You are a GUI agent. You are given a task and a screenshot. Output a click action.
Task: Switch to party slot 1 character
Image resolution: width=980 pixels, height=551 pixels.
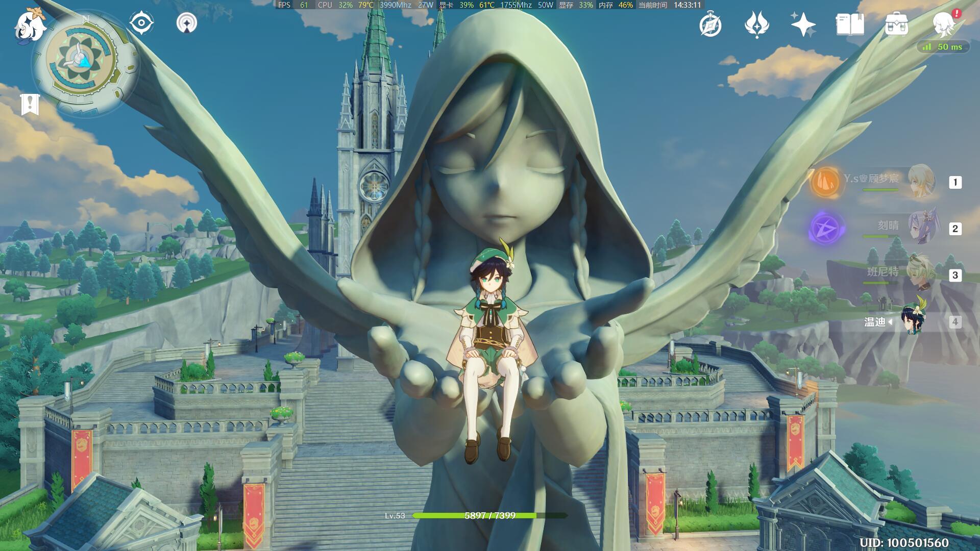pyautogui.click(x=922, y=182)
